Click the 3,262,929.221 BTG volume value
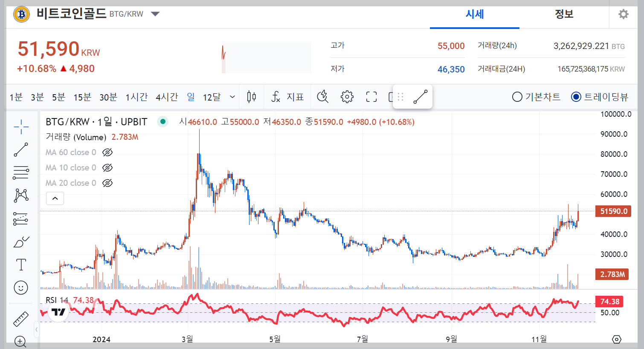This screenshot has height=349, width=644. point(589,46)
